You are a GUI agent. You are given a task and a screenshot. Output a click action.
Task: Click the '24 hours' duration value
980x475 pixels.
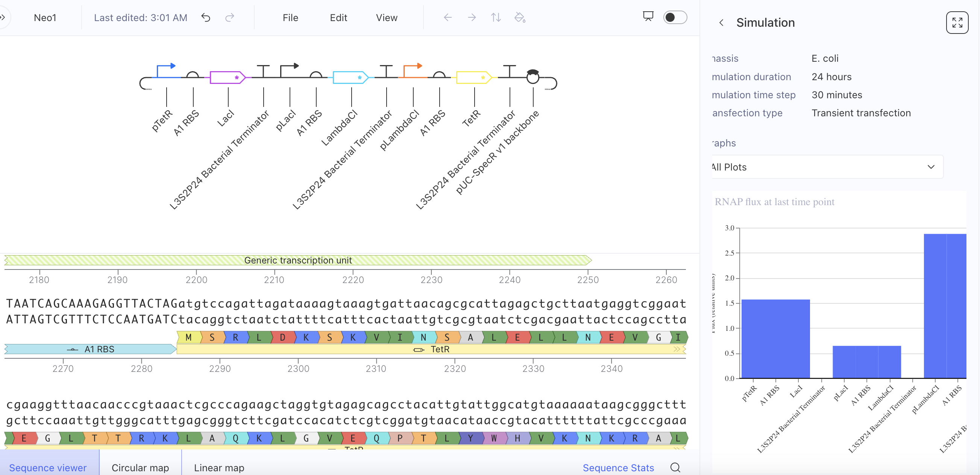(x=831, y=76)
